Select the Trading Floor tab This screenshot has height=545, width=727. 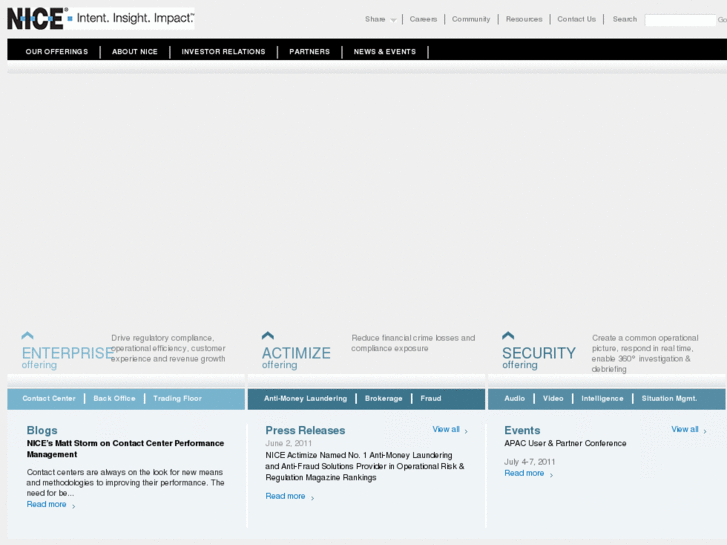click(178, 398)
